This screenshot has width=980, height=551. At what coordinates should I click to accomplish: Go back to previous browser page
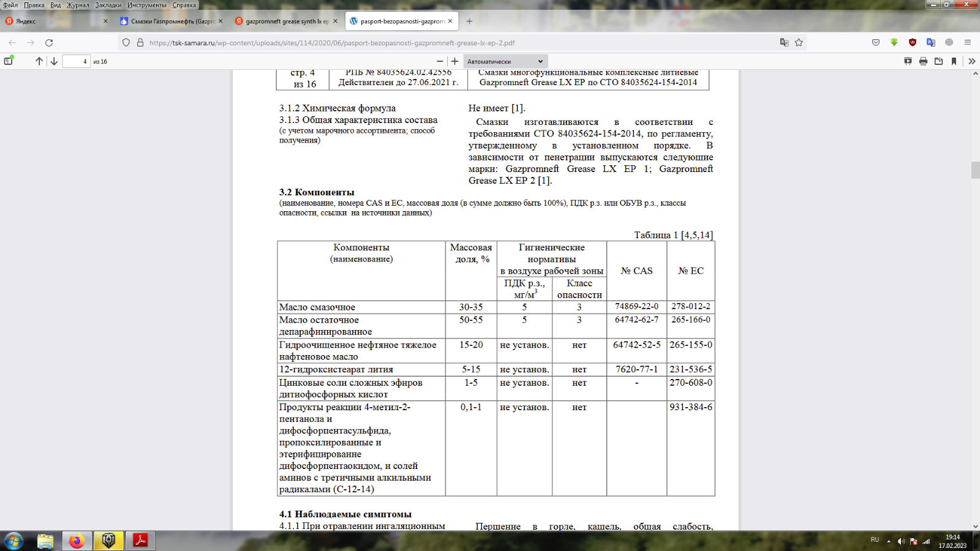tap(12, 43)
